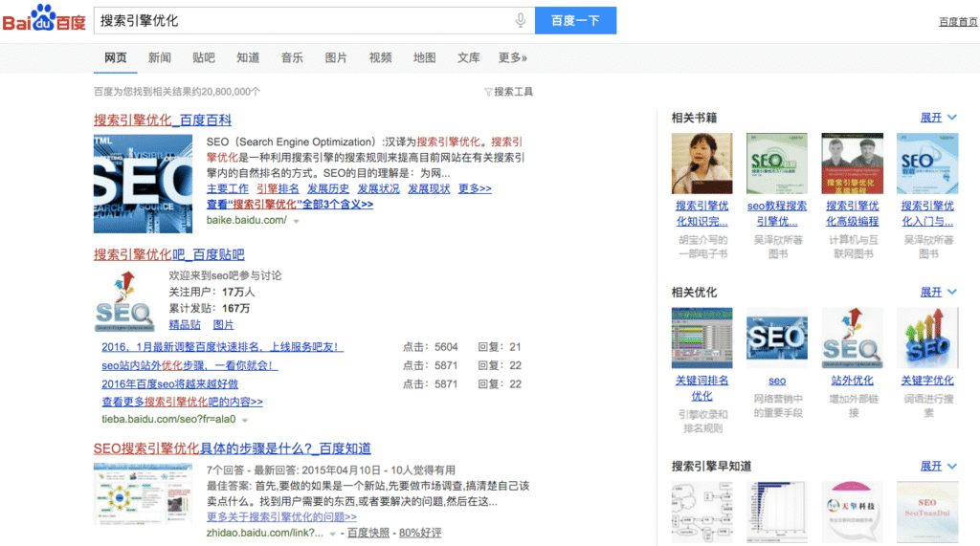Click the 发展现状 sublink

(x=429, y=188)
